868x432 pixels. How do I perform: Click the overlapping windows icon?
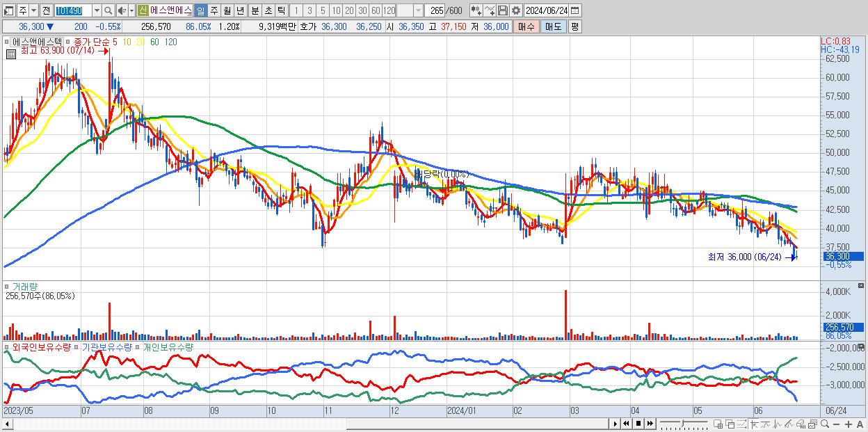pyautogui.click(x=730, y=424)
